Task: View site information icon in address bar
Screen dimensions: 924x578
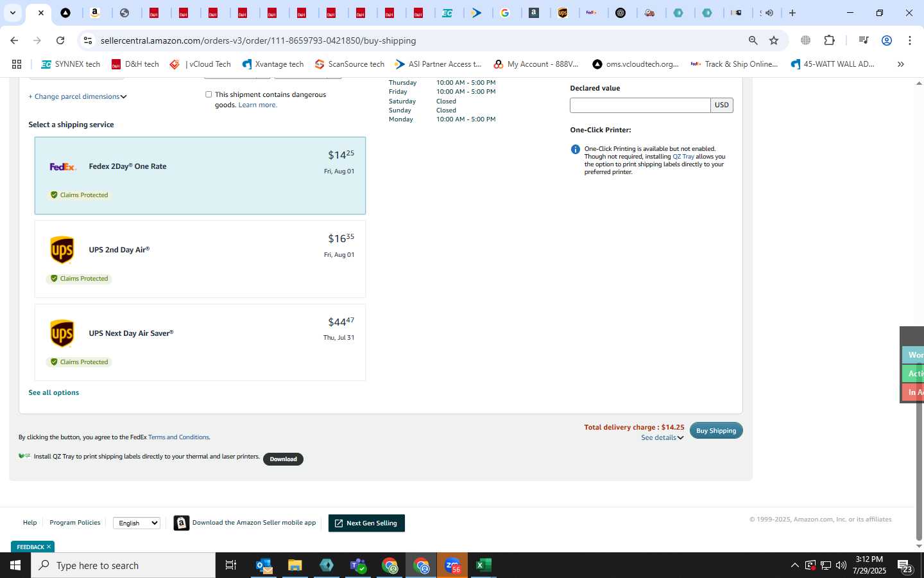Action: [x=88, y=40]
